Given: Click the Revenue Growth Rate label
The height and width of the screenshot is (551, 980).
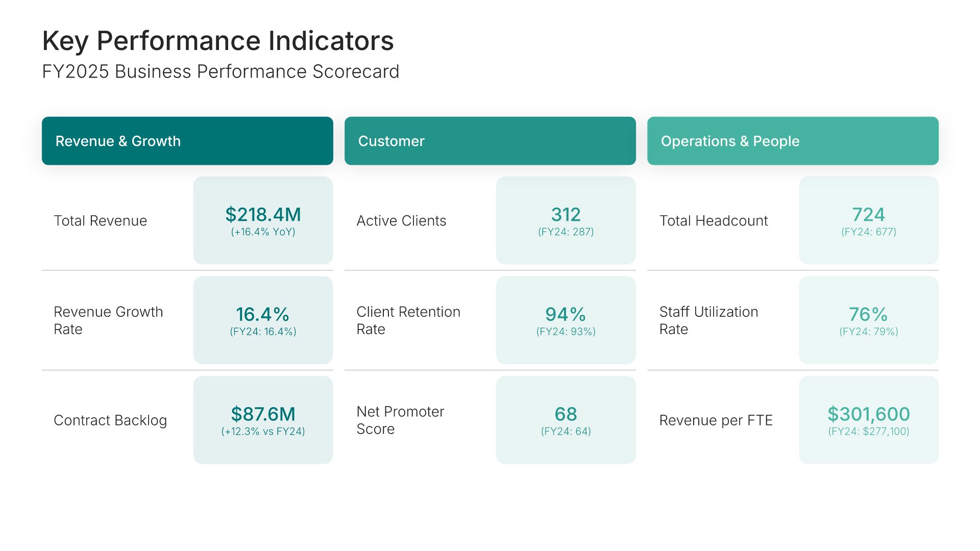Looking at the screenshot, I should tap(108, 320).
